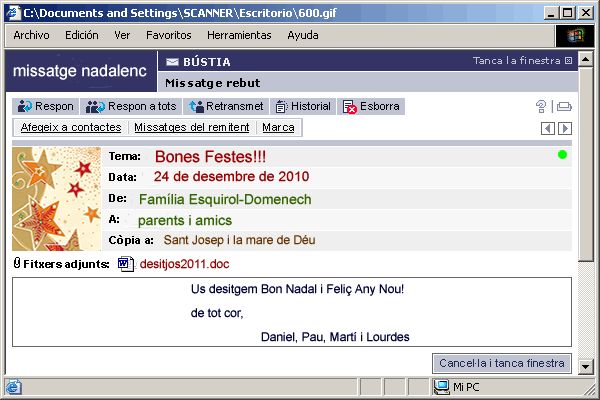
Task: Click the scrollbar up arrow
Action: click(x=585, y=59)
